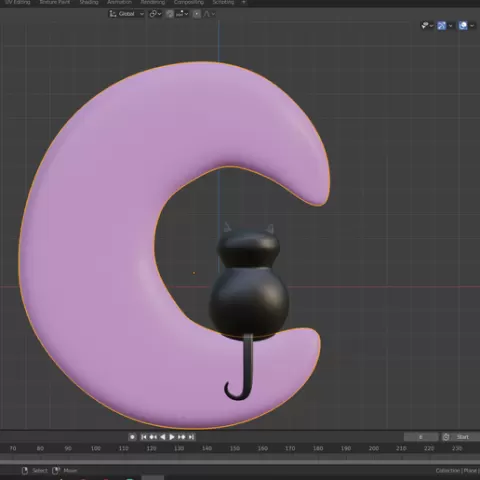Click the 'Move' status bar hint

click(70, 471)
